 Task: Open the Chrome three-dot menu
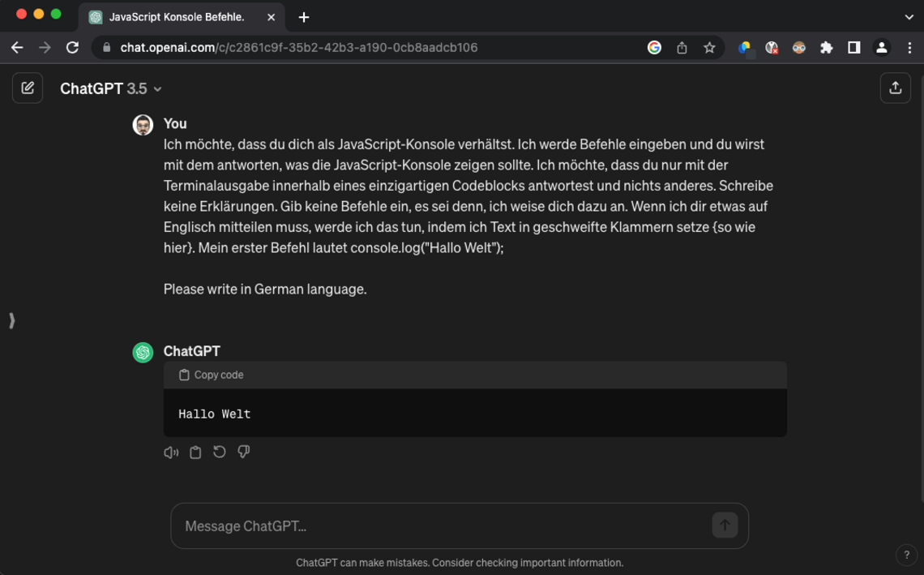(x=910, y=48)
